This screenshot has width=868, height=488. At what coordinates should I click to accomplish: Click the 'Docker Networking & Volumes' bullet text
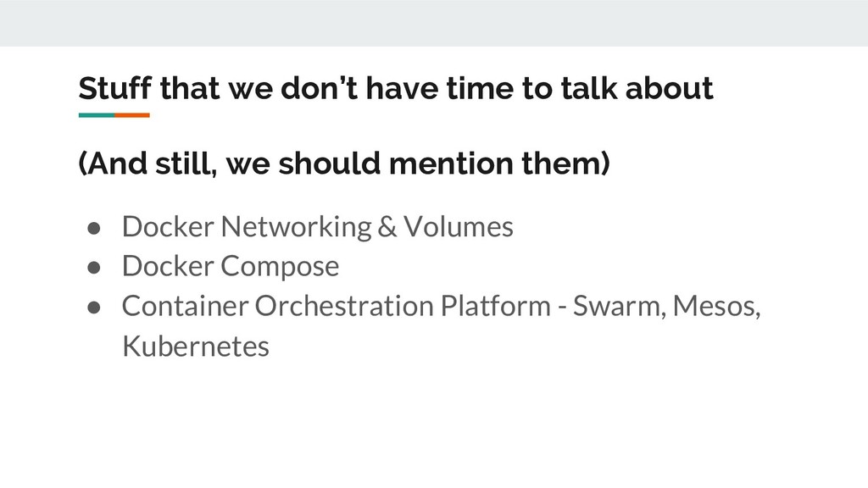[x=317, y=227]
